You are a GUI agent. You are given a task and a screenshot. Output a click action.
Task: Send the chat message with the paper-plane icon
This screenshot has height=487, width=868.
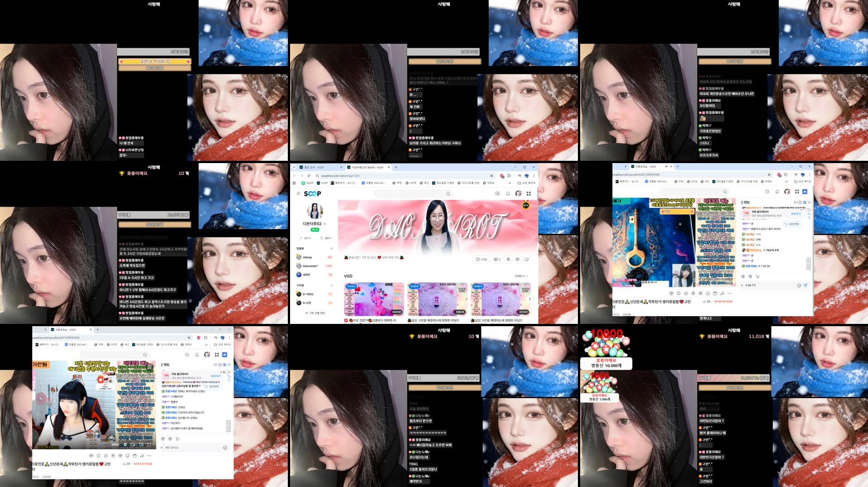pos(805,285)
